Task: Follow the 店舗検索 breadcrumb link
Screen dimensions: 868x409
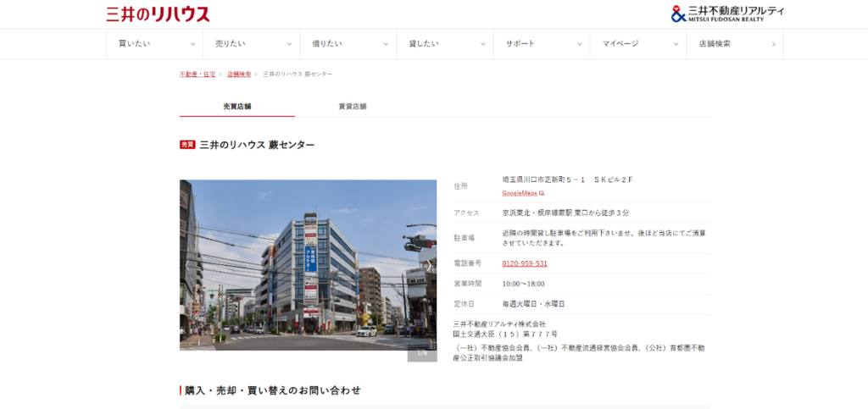Action: (x=239, y=74)
